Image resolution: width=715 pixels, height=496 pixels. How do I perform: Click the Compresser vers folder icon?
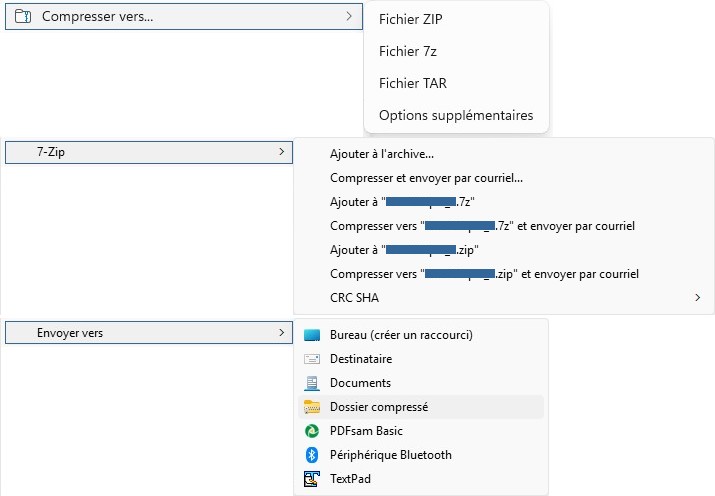pyautogui.click(x=23, y=16)
